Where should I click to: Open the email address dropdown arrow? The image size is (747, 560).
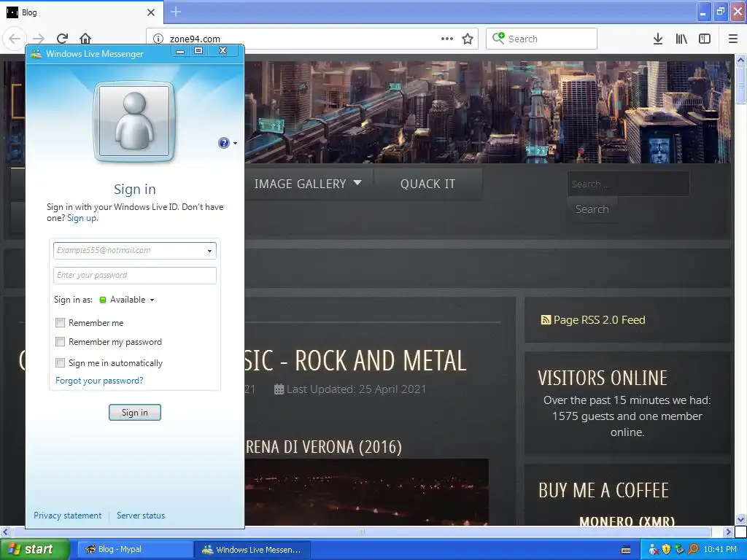pos(209,251)
